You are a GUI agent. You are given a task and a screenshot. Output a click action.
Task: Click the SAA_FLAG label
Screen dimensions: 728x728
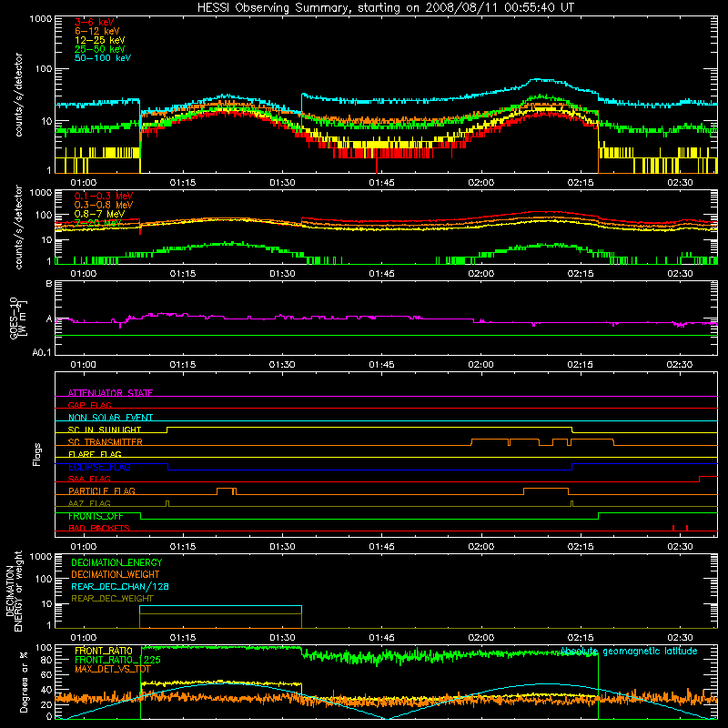(x=89, y=479)
